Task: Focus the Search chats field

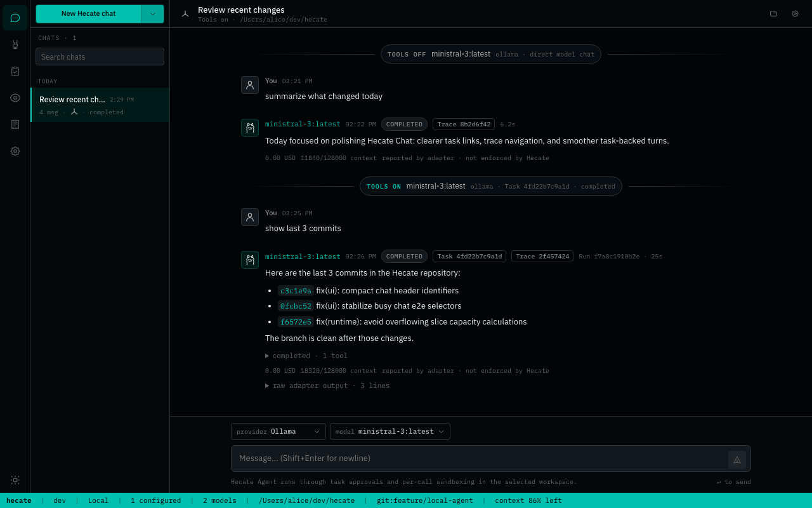Action: pos(100,57)
